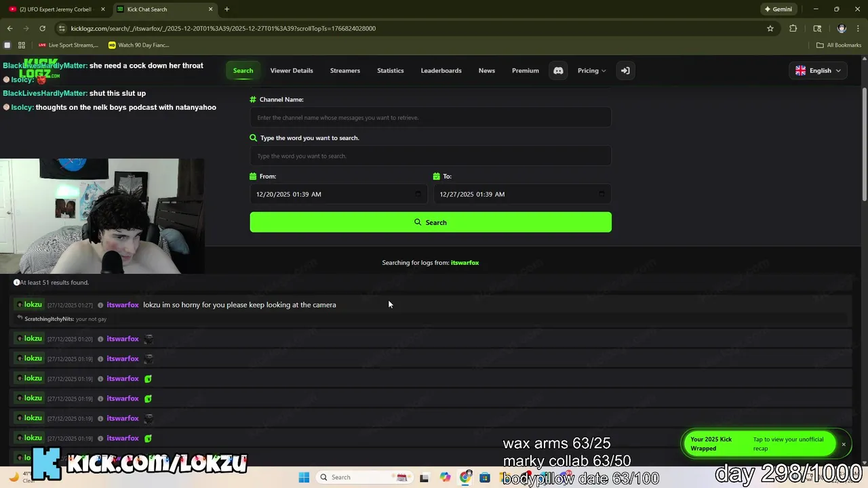Open Microsoft Store from taskbar
The height and width of the screenshot is (488, 868).
pos(485,477)
